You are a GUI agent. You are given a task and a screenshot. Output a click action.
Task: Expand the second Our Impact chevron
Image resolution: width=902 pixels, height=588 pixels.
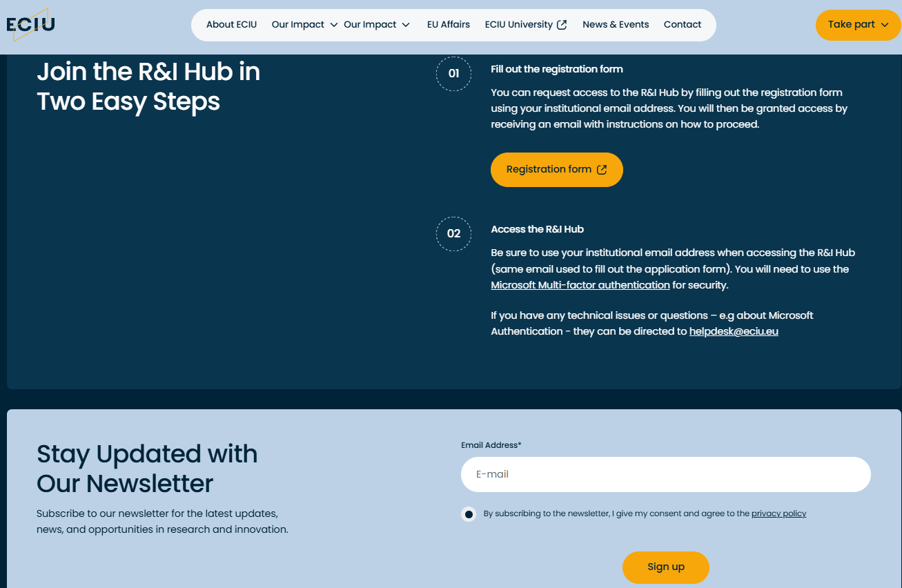pyautogui.click(x=406, y=25)
